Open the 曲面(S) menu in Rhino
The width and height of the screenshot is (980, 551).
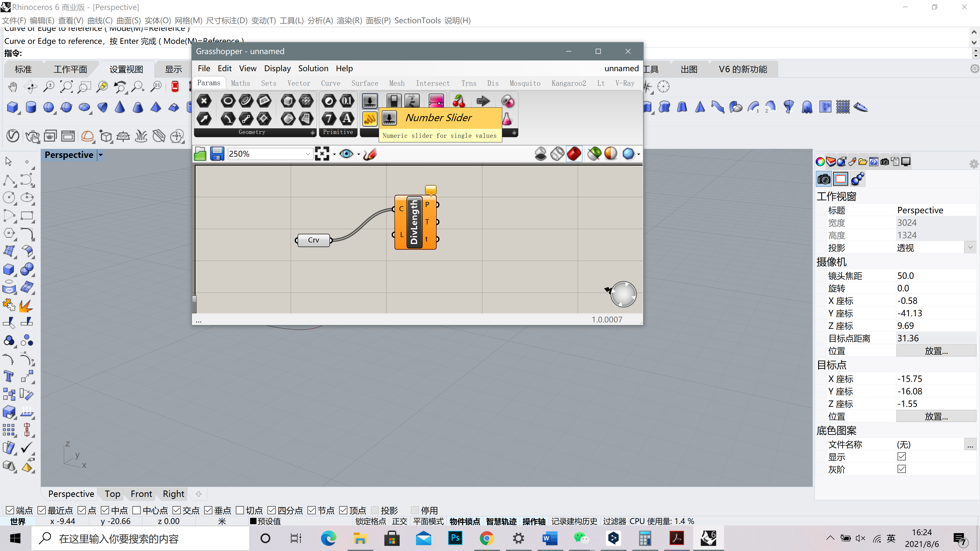[128, 20]
